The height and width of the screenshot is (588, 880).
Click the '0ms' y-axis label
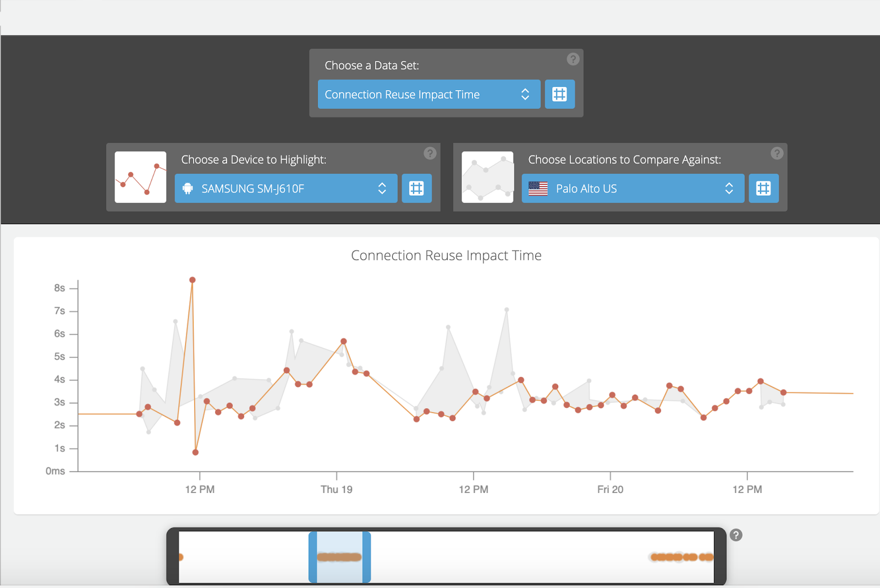[x=55, y=471]
